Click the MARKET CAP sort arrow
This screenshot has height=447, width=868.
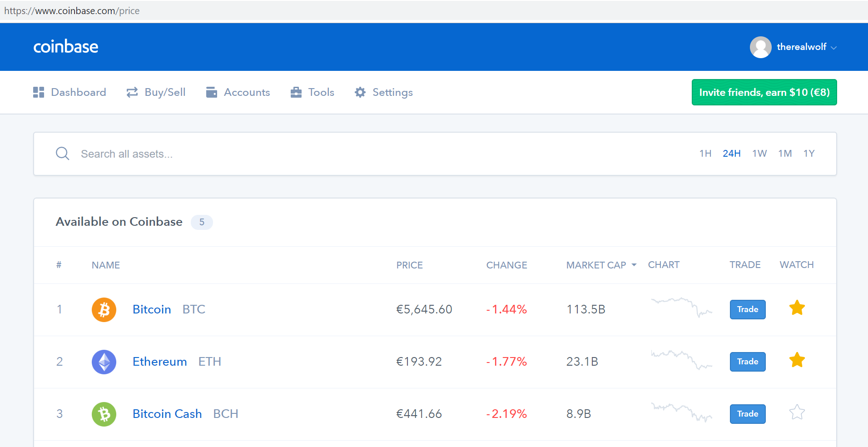634,265
